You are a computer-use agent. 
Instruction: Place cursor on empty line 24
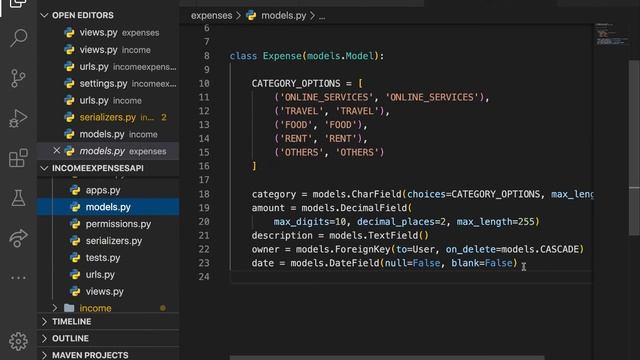[410, 277]
